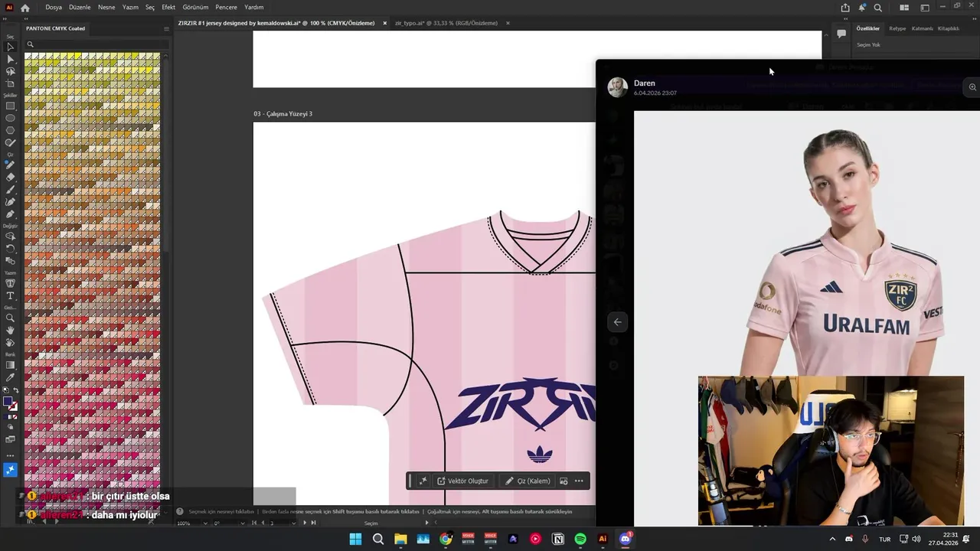This screenshot has width=980, height=551.
Task: Click the Stroke (none) color box
Action: pyautogui.click(x=13, y=406)
